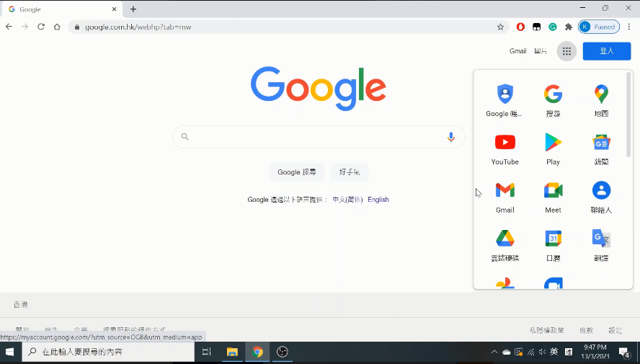Navigate back in browser history
The width and height of the screenshot is (640, 364).
(x=9, y=27)
